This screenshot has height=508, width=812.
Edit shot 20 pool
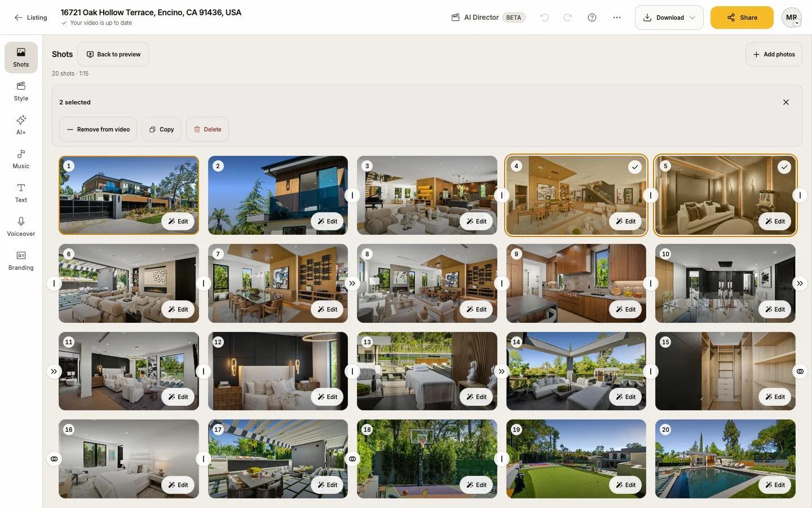coord(774,485)
